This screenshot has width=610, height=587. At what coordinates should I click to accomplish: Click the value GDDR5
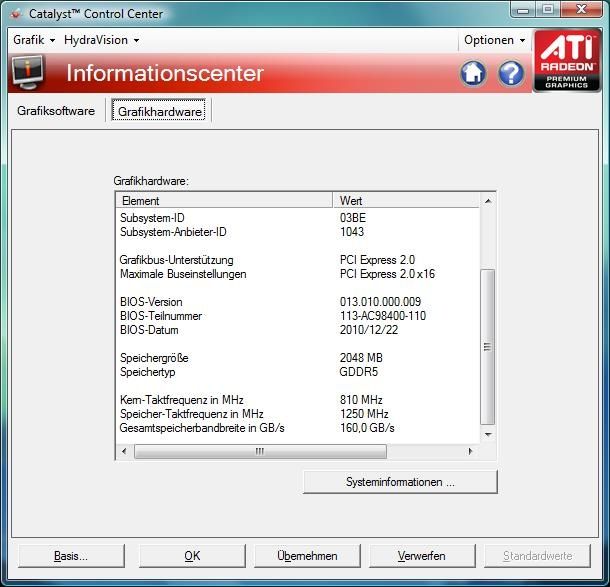point(359,372)
